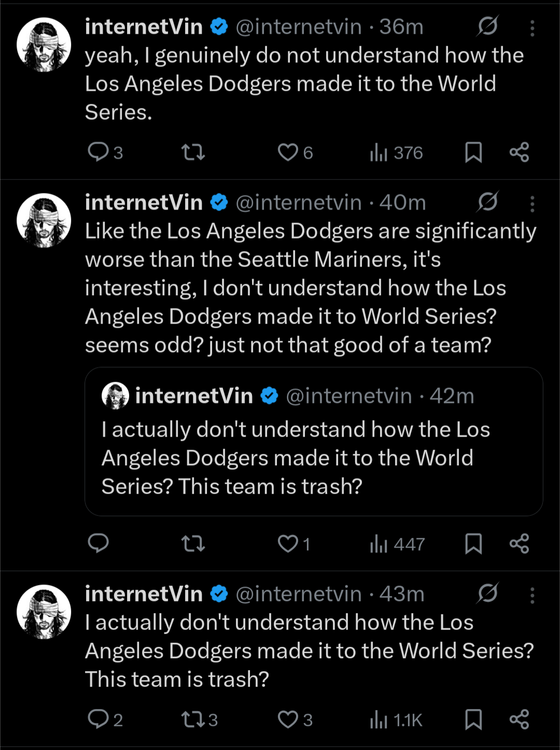Open more options on the 43m tweet

pyautogui.click(x=532, y=595)
